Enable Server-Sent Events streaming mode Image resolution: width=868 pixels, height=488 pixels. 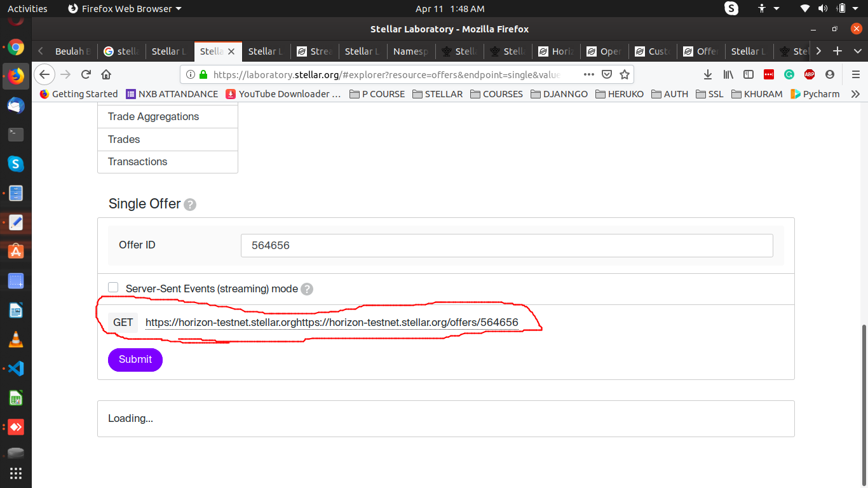pyautogui.click(x=112, y=287)
